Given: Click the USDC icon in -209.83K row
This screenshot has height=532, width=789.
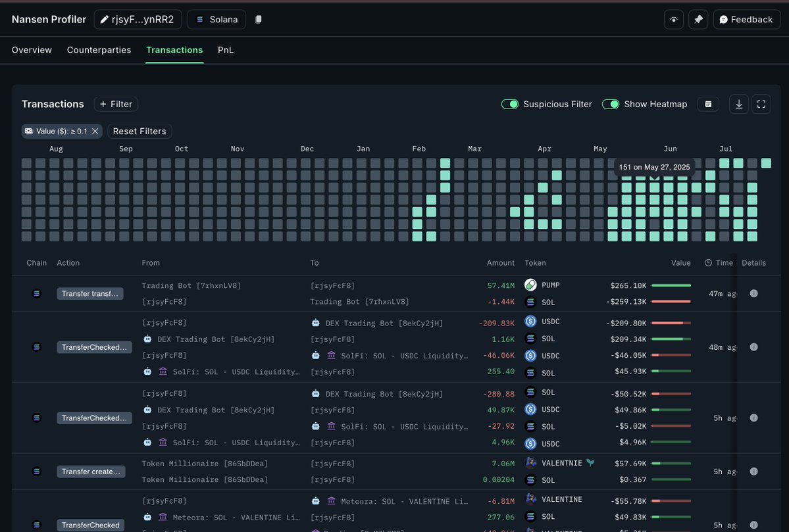Looking at the screenshot, I should coord(530,322).
